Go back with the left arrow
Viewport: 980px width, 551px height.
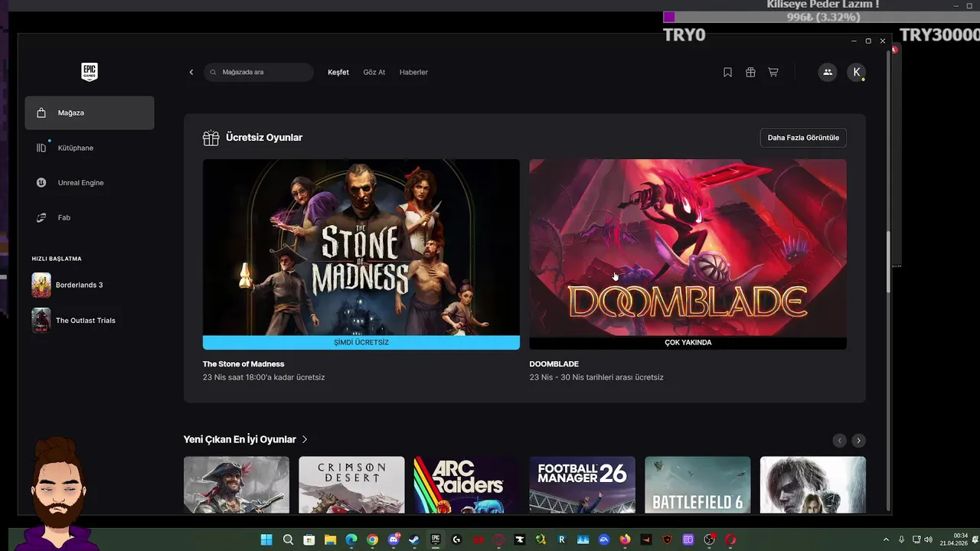pyautogui.click(x=191, y=72)
